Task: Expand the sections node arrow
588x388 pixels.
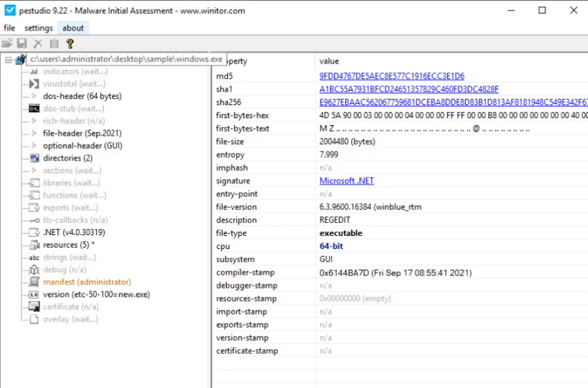Action: [34, 170]
